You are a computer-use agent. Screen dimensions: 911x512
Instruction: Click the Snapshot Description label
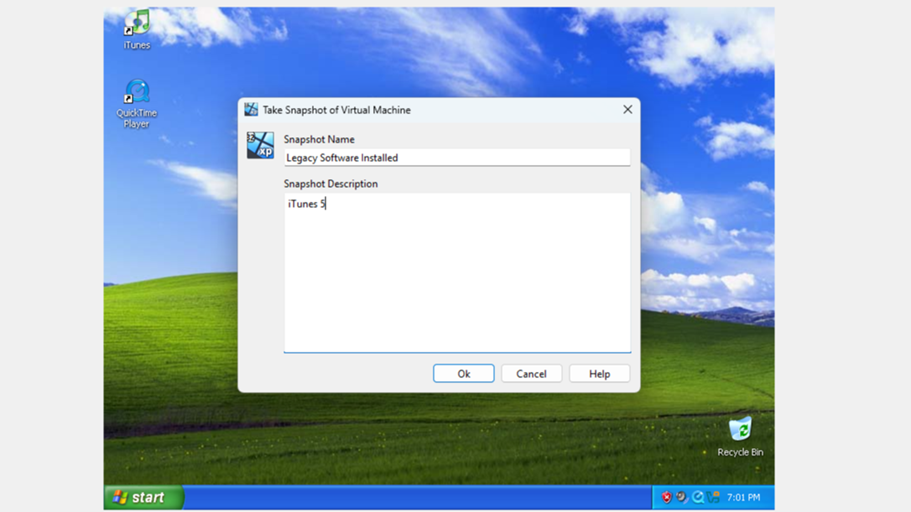pos(330,184)
